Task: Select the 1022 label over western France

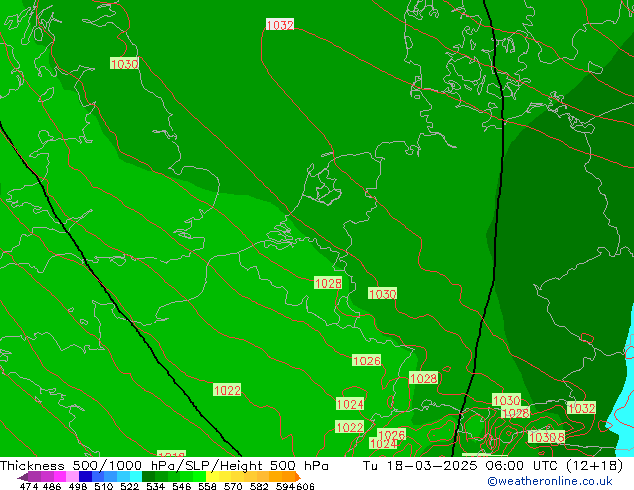Action: (227, 390)
